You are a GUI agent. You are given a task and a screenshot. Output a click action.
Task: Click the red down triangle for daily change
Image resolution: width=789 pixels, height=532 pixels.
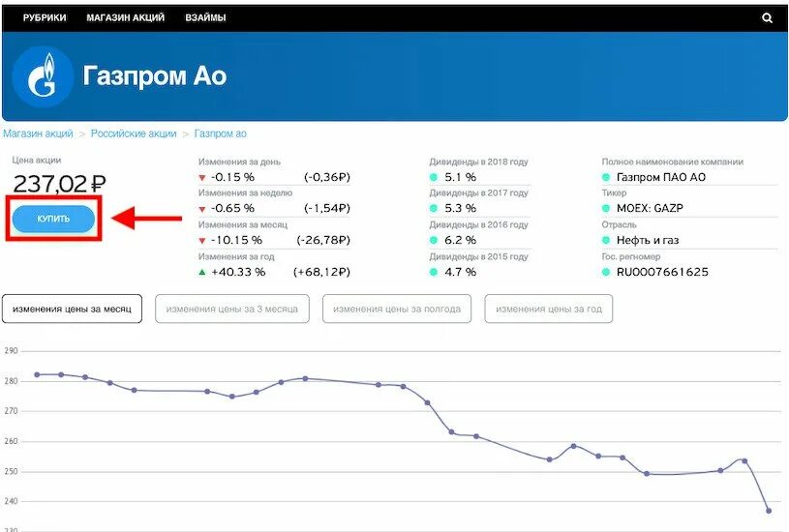[x=201, y=178]
